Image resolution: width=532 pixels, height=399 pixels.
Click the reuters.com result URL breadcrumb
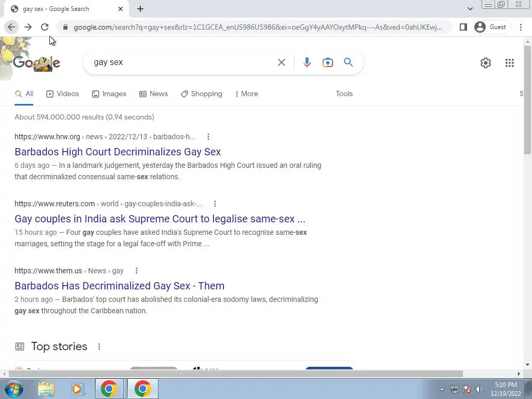(108, 204)
